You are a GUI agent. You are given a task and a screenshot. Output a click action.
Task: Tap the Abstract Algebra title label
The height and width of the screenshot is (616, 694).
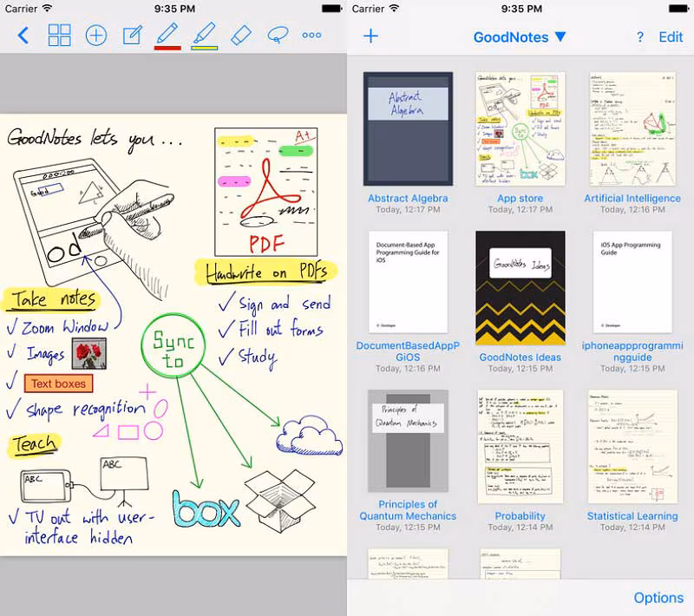[x=408, y=199]
